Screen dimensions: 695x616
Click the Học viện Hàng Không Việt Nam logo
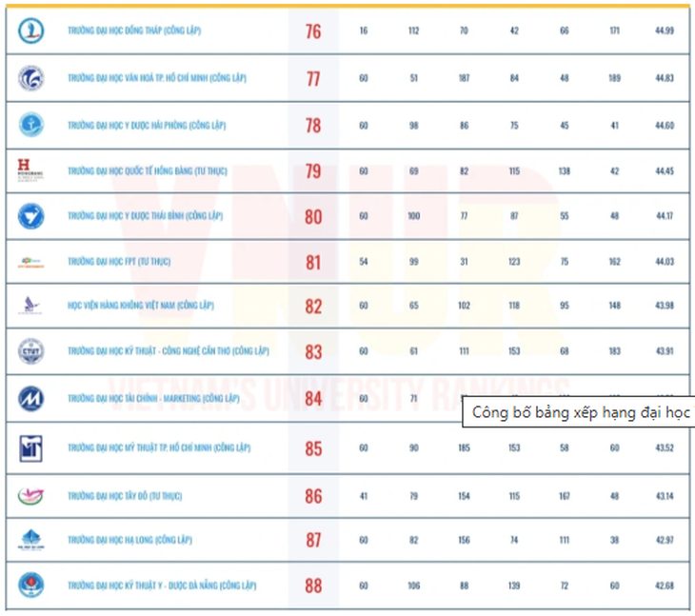click(30, 306)
